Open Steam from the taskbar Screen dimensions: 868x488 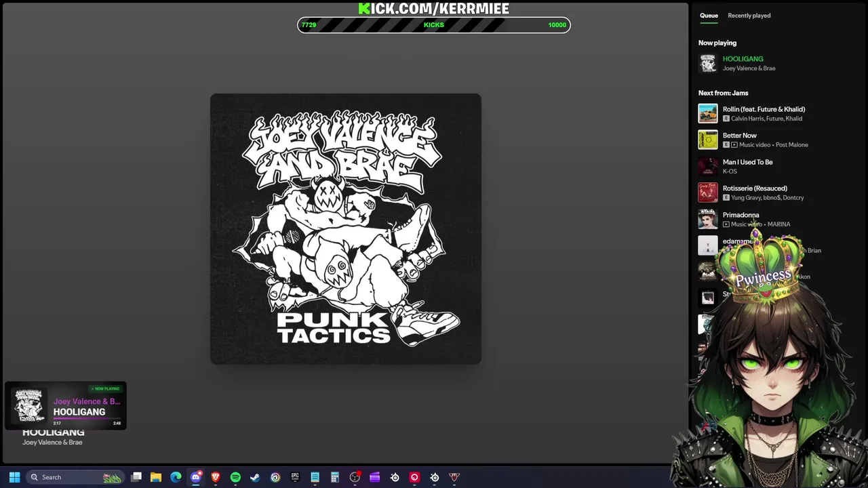tap(255, 477)
